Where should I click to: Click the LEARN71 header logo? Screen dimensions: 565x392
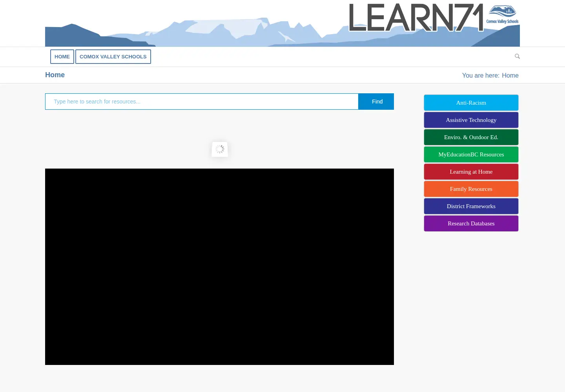416,18
